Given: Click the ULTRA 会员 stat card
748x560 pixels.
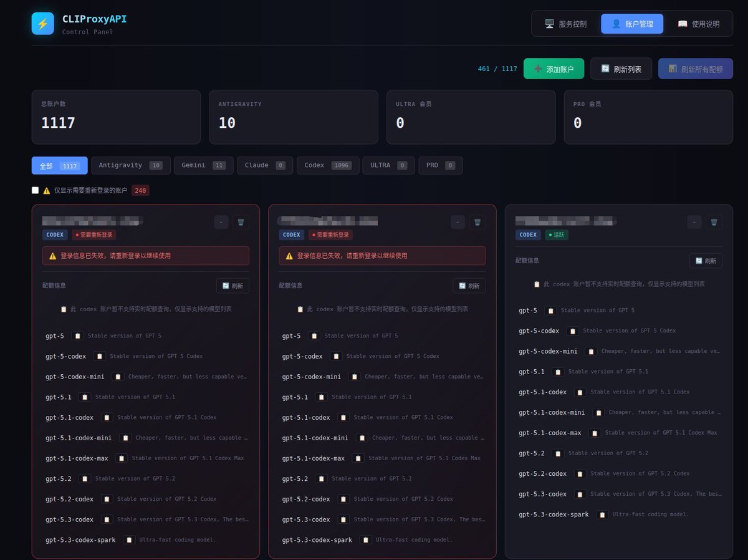Looking at the screenshot, I should coord(471,117).
